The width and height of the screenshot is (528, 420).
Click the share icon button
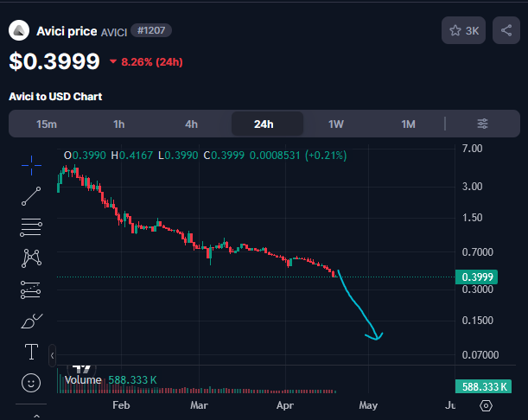(x=506, y=30)
